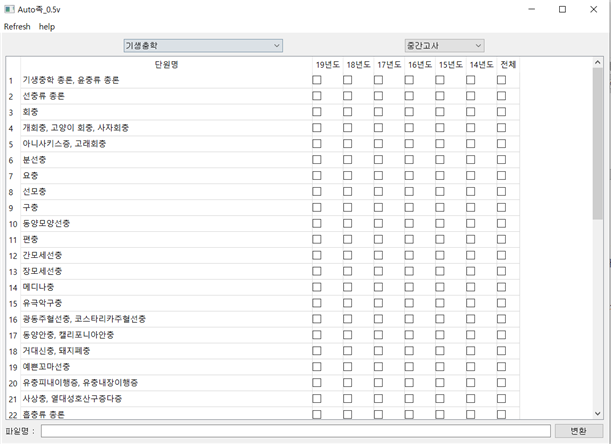Check 18년도 box for row 2 선충류 총론
The width and height of the screenshot is (611, 444).
[x=348, y=96]
